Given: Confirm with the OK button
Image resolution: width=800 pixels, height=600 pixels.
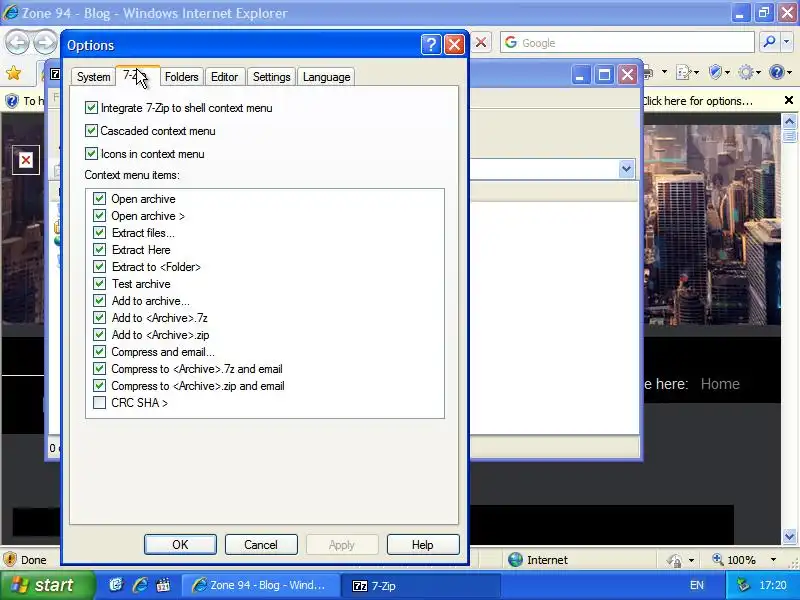Looking at the screenshot, I should coord(180,544).
